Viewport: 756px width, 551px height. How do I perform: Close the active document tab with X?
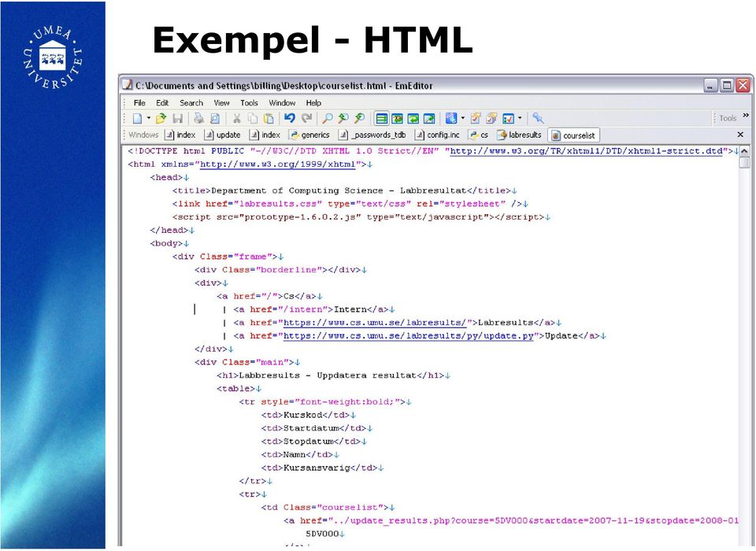pos(740,135)
